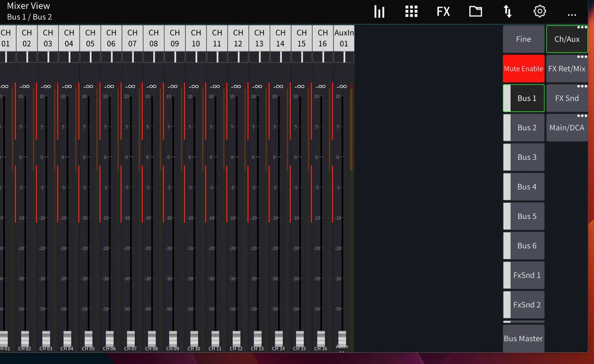Click the Mixer View title text
This screenshot has width=594, height=364.
[x=28, y=6]
